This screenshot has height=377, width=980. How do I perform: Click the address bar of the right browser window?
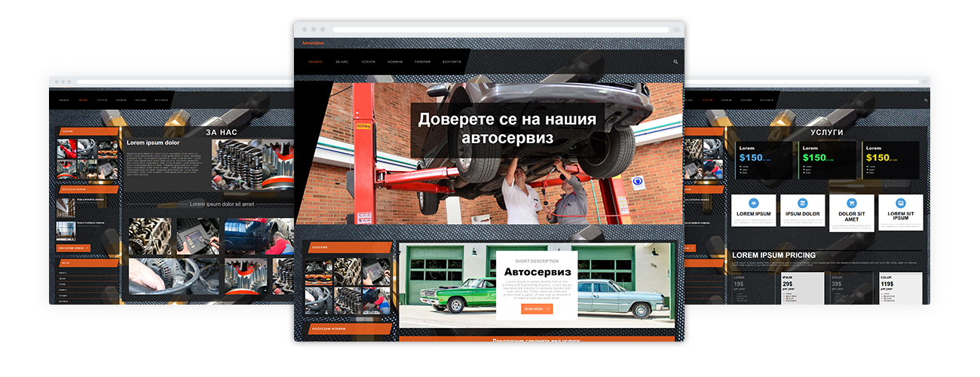click(803, 81)
